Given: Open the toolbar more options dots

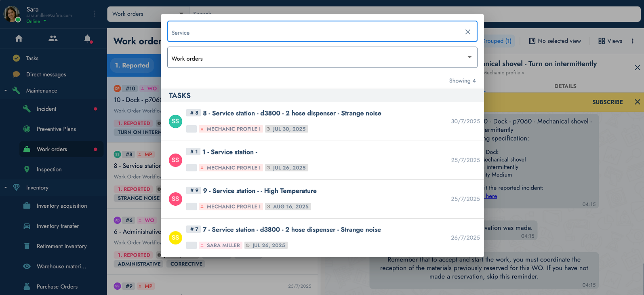Looking at the screenshot, I should tap(633, 41).
